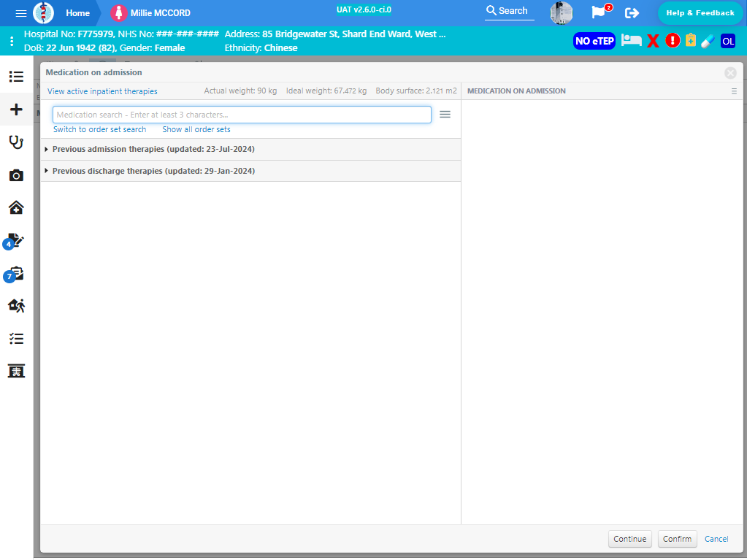Click Actual weight: 90 kg text
Viewport: 747px width, 560px height.
(x=240, y=91)
